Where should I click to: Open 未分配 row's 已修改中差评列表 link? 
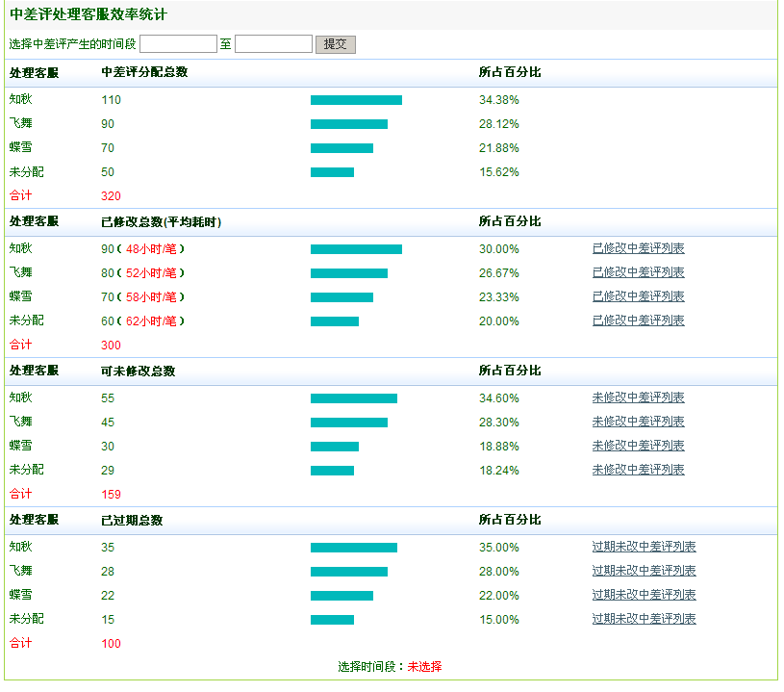(638, 320)
